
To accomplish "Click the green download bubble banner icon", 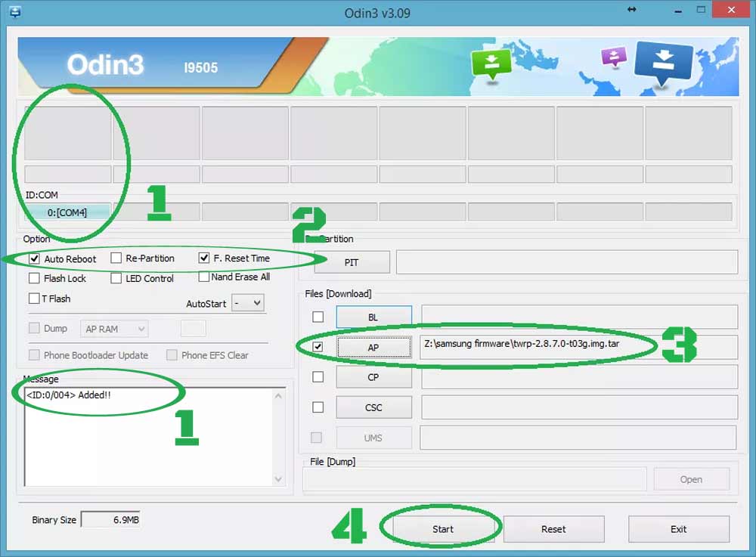I will coord(491,65).
